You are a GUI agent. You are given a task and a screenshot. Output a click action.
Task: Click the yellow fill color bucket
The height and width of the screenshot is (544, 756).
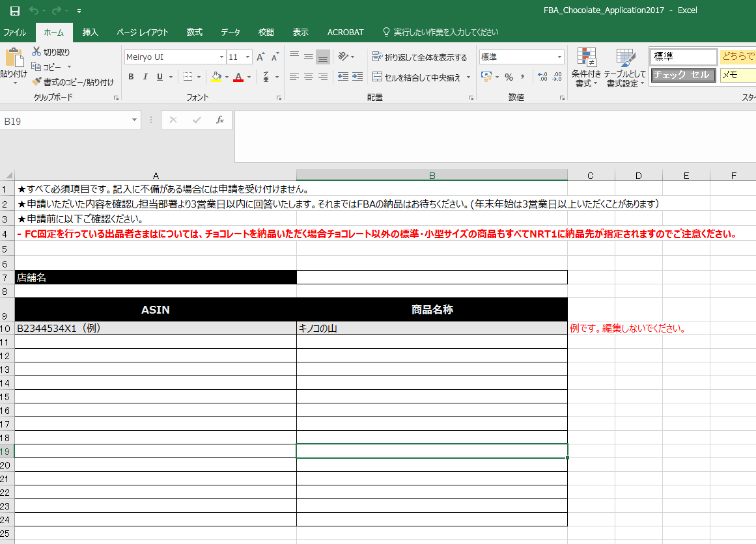216,77
